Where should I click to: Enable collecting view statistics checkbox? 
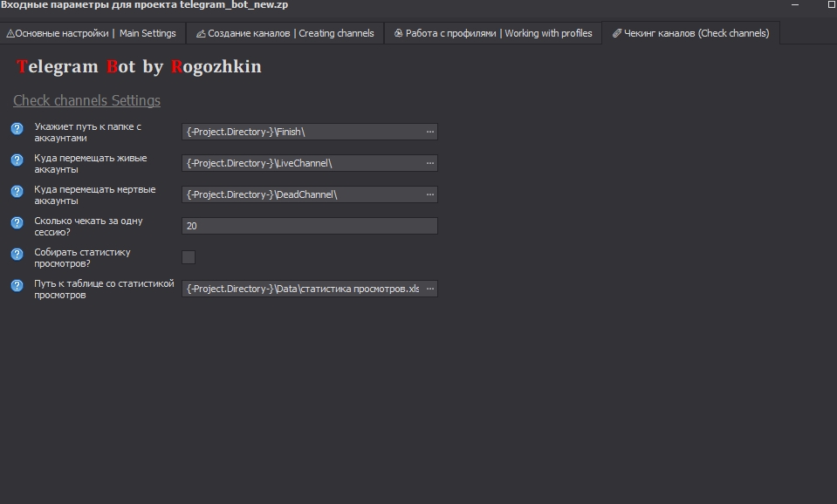(x=189, y=257)
